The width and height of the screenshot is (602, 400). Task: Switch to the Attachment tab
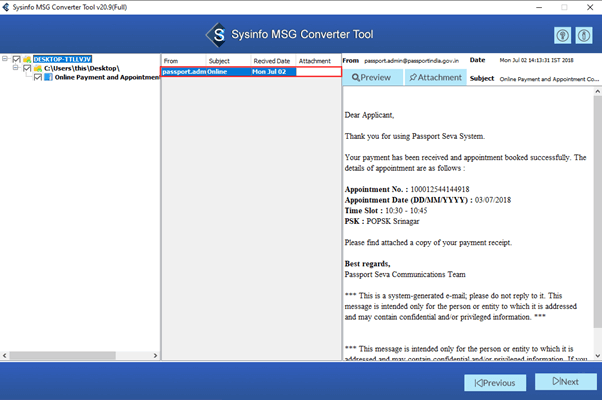[436, 77]
